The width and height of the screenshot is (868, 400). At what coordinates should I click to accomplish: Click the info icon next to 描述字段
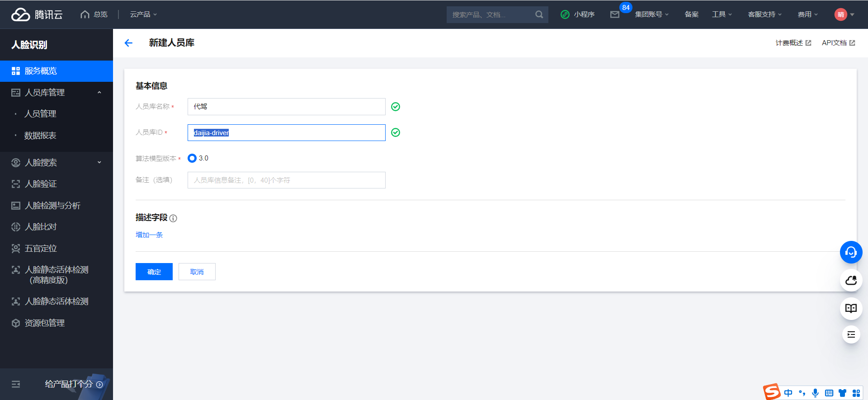click(x=173, y=218)
